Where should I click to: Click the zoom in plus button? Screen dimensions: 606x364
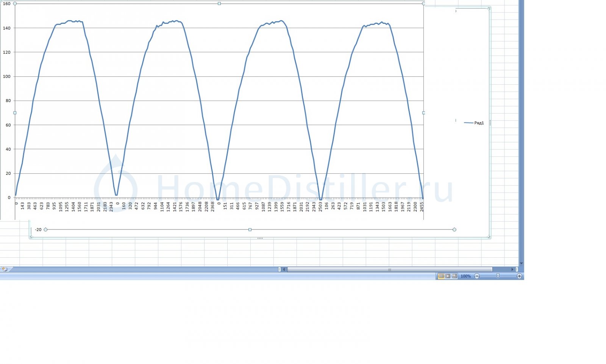519,276
